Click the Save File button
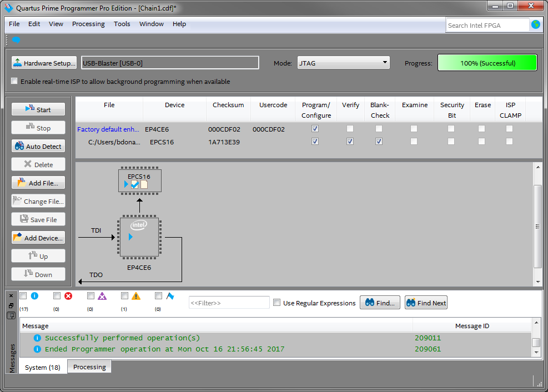 click(x=38, y=219)
